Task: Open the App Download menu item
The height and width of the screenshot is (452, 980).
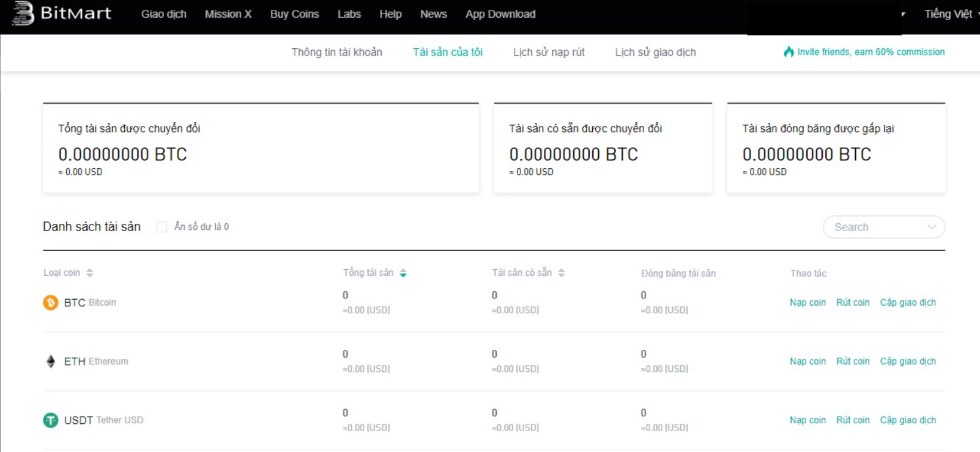Action: pyautogui.click(x=500, y=14)
